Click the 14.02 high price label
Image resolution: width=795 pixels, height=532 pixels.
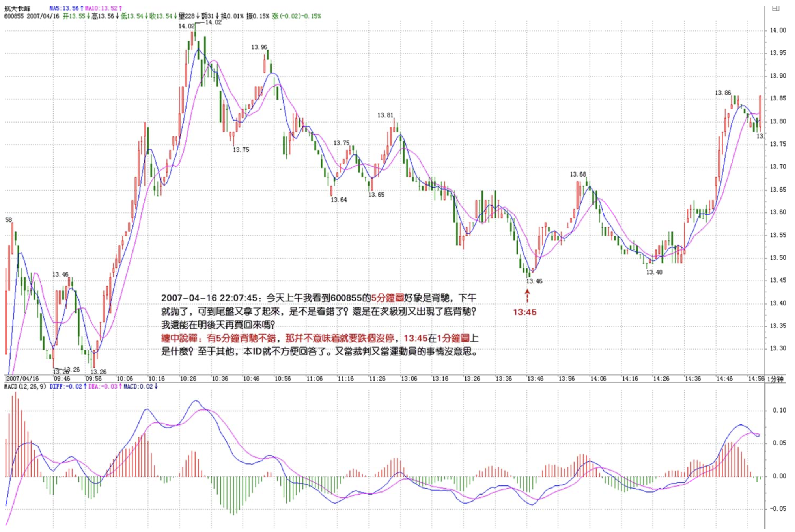[186, 26]
